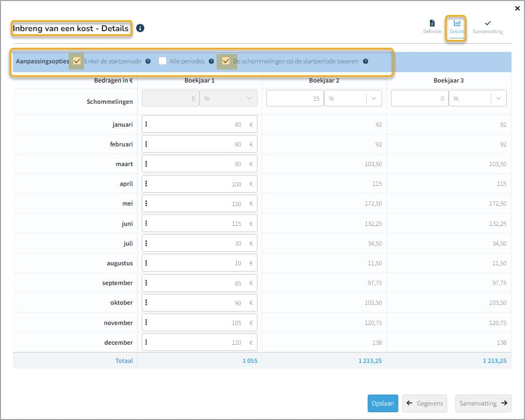Open the three-dot menu for maart
525x420 pixels.
click(146, 164)
